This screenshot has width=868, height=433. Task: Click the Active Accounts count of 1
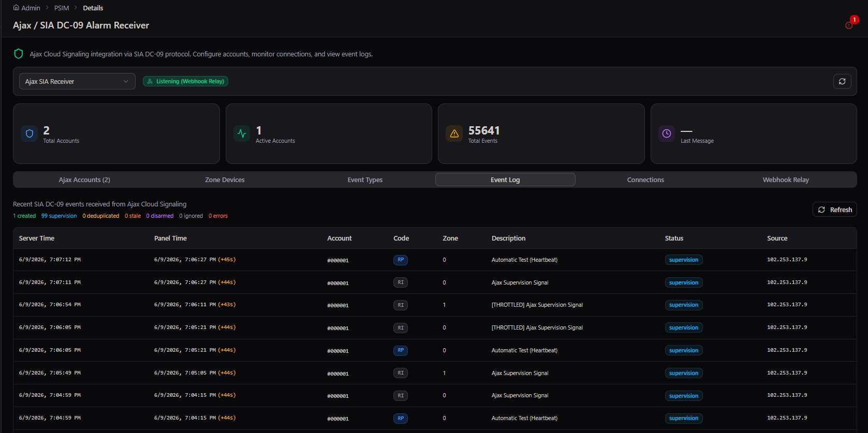[x=259, y=130]
